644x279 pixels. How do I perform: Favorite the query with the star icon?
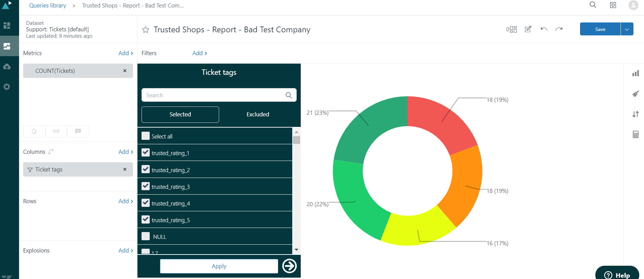pos(146,30)
